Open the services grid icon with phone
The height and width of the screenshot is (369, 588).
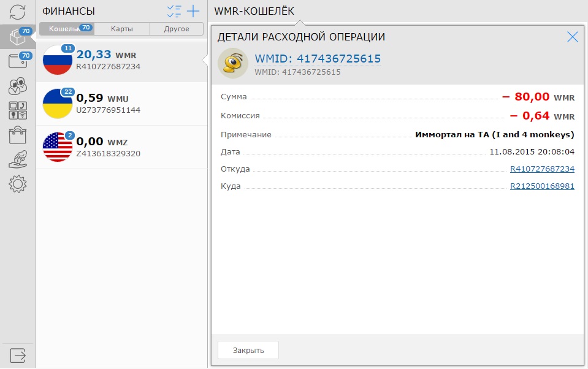point(18,110)
